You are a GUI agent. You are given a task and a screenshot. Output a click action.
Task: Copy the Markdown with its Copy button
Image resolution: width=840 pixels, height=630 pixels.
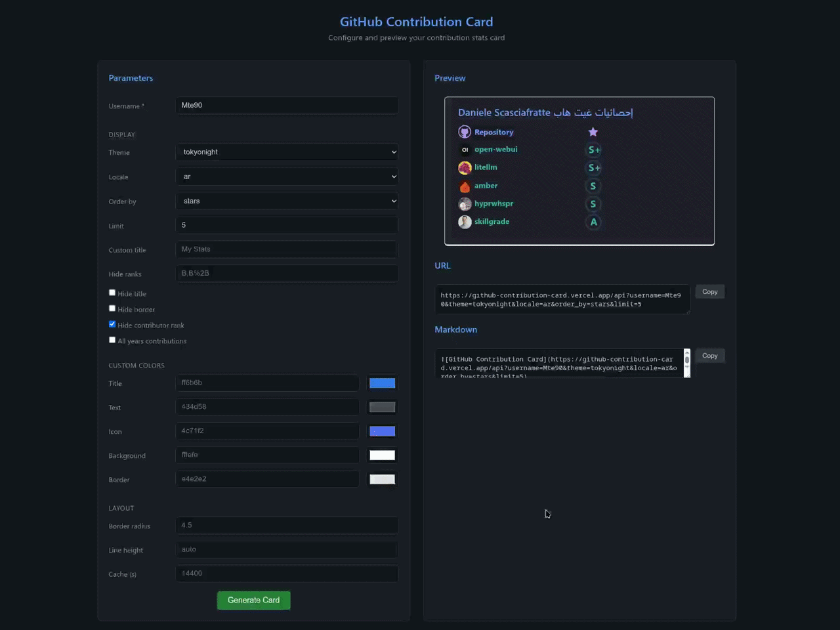[x=709, y=356]
